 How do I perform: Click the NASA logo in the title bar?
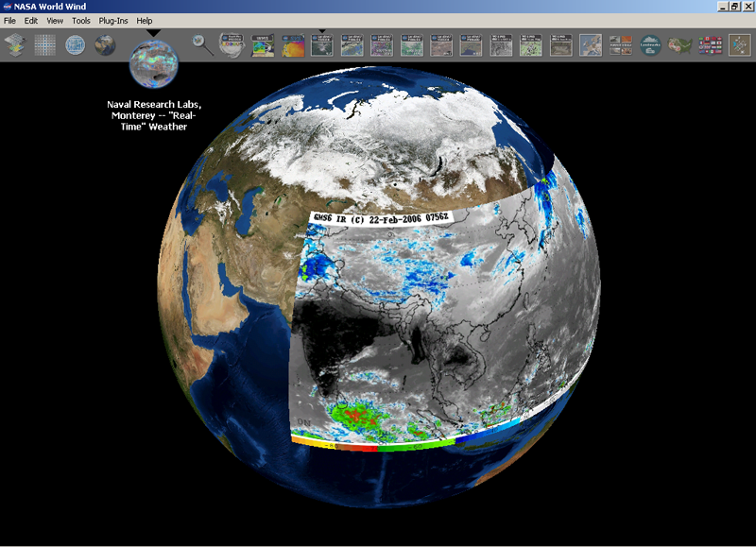click(x=8, y=7)
